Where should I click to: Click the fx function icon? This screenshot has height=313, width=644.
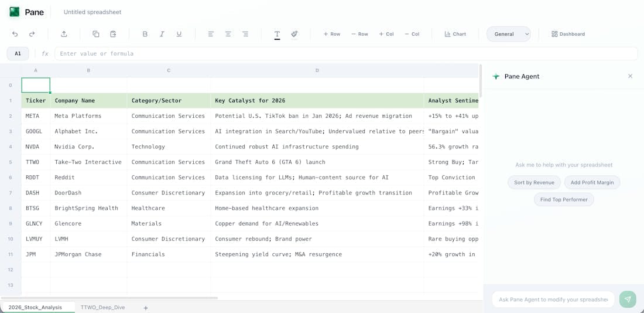(x=45, y=53)
